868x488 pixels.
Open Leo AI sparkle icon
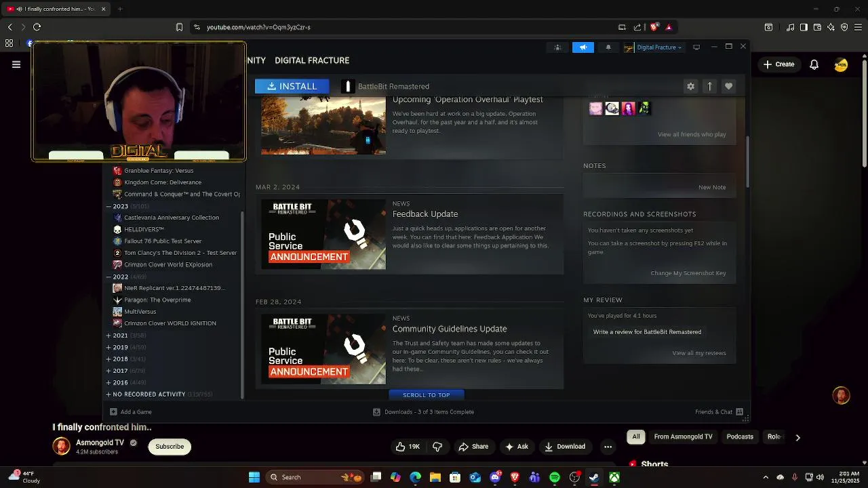point(831,27)
